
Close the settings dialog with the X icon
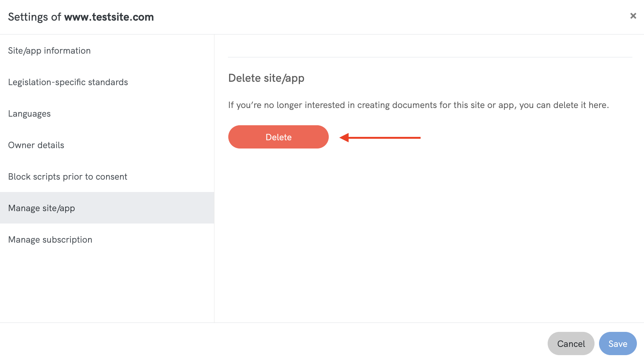pyautogui.click(x=633, y=16)
